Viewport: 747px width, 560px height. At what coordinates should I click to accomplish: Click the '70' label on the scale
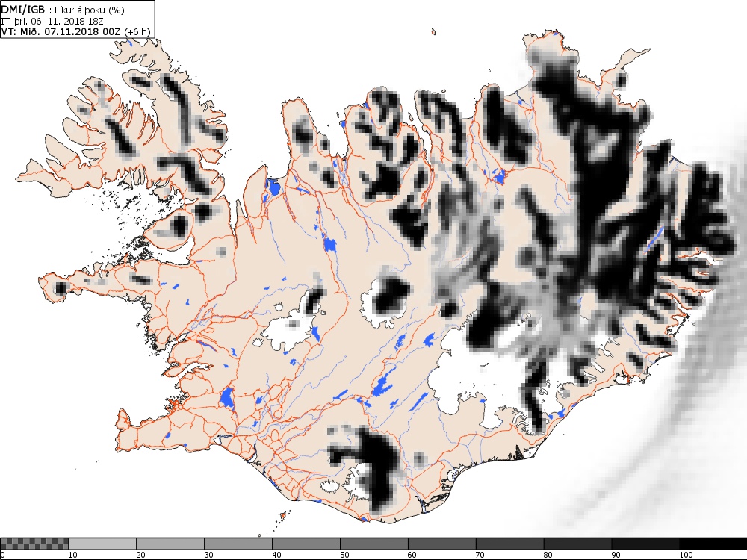(x=480, y=555)
